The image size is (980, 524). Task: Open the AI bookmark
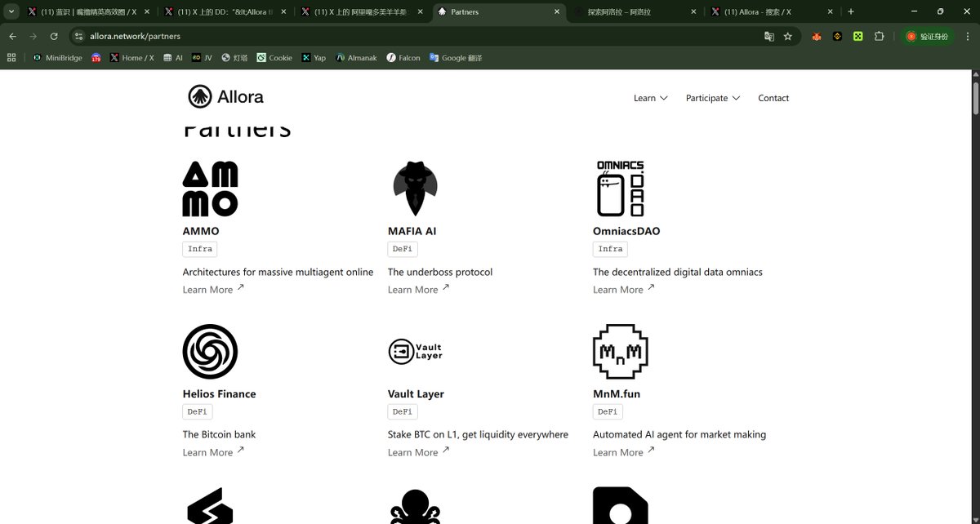tap(172, 58)
